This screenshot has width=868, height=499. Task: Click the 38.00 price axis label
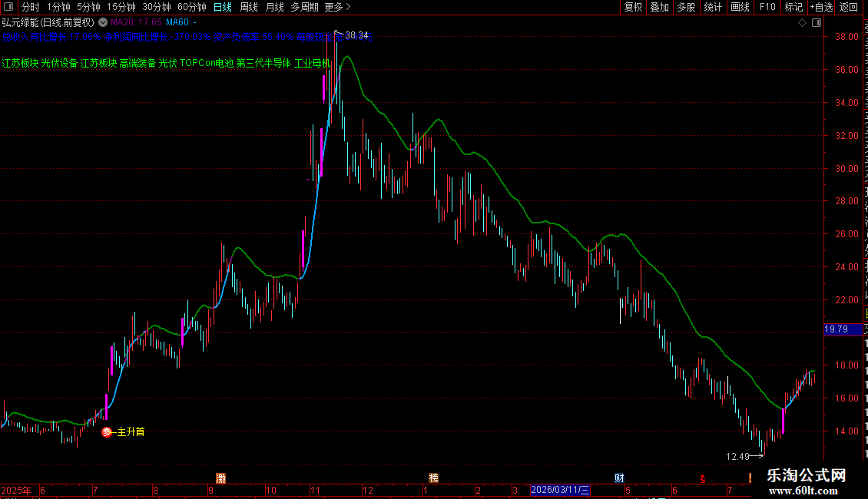[x=846, y=37]
